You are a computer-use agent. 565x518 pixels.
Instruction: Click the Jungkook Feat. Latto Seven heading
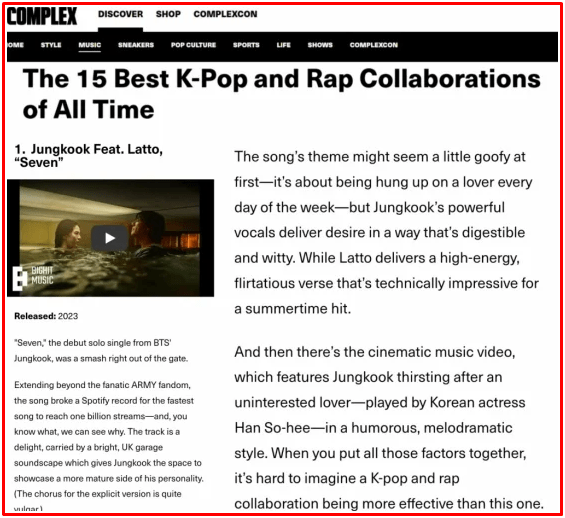point(88,156)
